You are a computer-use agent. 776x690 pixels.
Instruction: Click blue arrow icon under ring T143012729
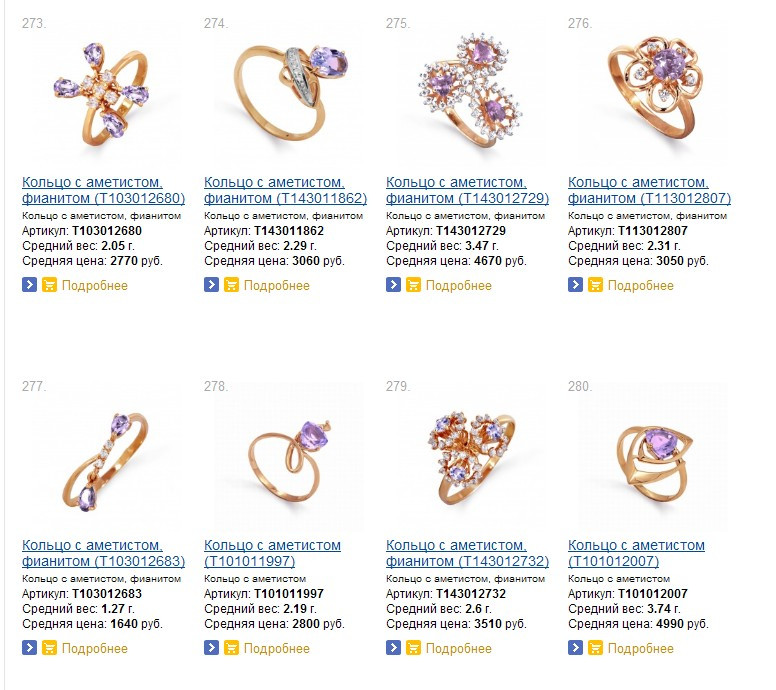[x=393, y=285]
